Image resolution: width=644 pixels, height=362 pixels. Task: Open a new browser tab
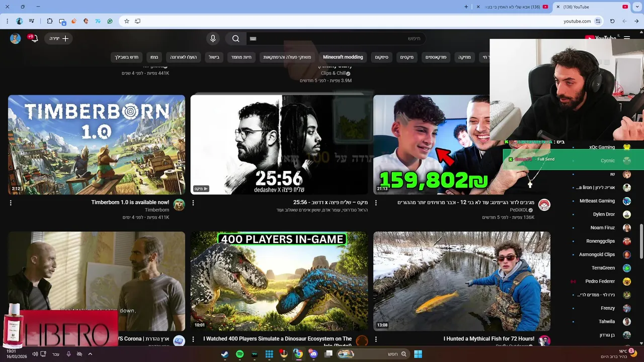click(x=466, y=7)
